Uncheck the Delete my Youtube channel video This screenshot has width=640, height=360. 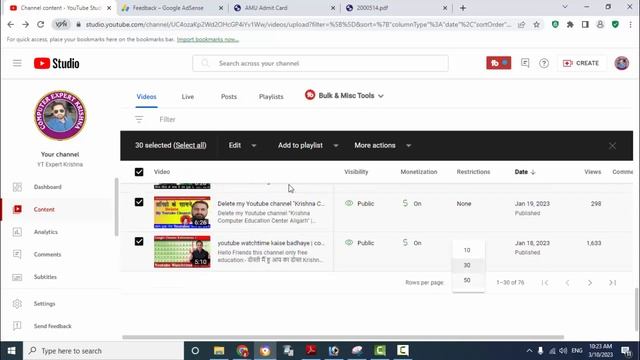click(x=139, y=202)
